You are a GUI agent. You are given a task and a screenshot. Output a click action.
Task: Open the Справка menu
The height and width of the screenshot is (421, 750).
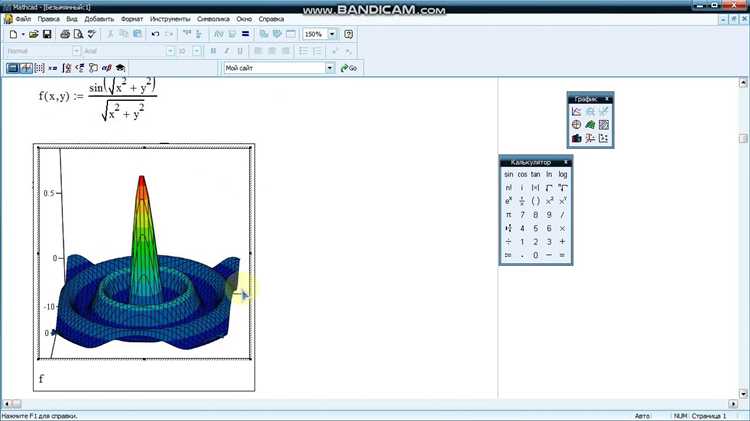coord(271,19)
